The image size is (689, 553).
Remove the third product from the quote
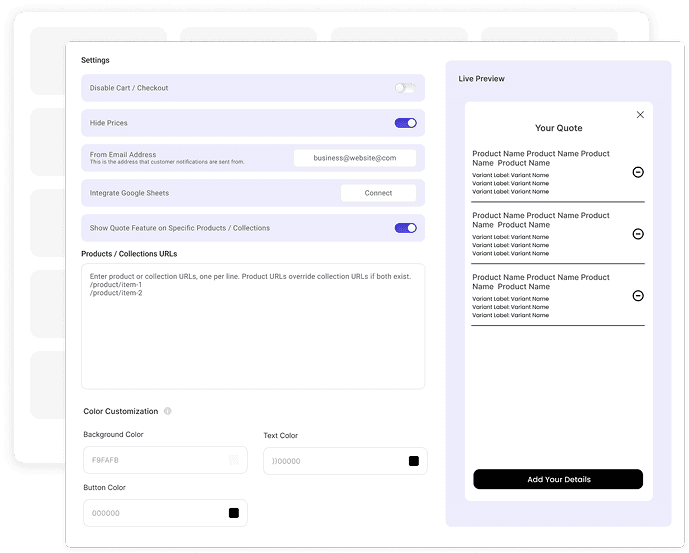[638, 296]
